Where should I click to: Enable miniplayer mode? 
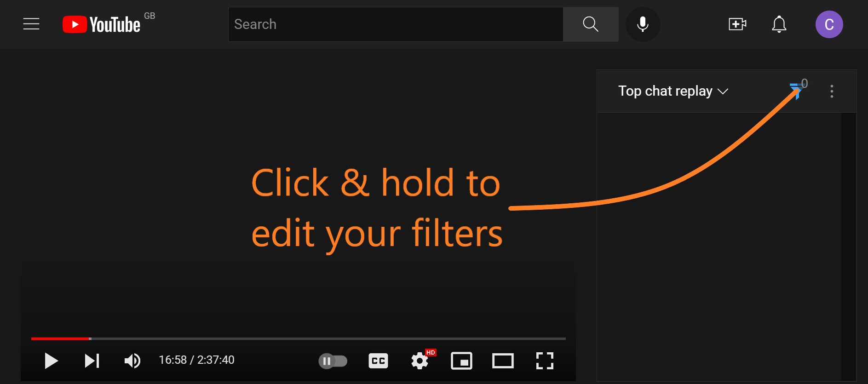[461, 361]
